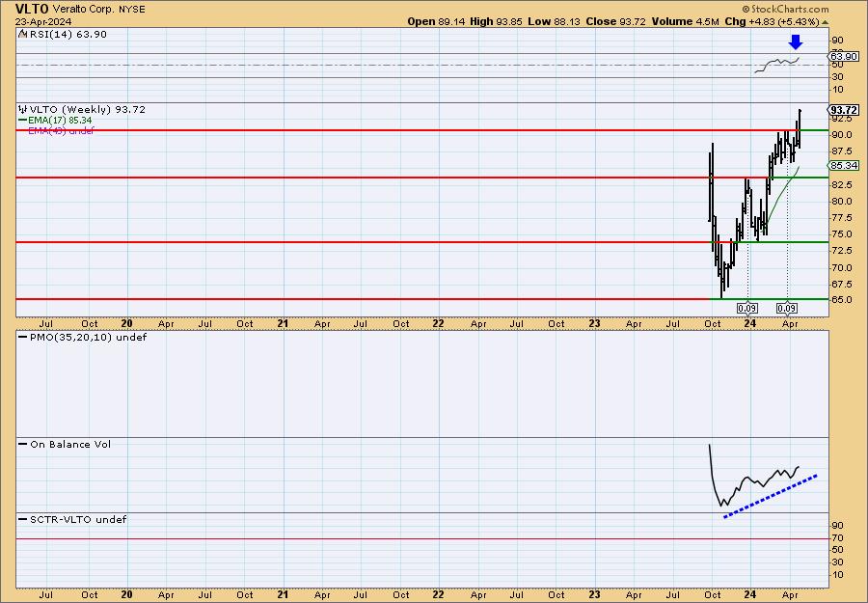Click the 70 level label on SCTR axis
Screen dimensions: 868x603
837,538
